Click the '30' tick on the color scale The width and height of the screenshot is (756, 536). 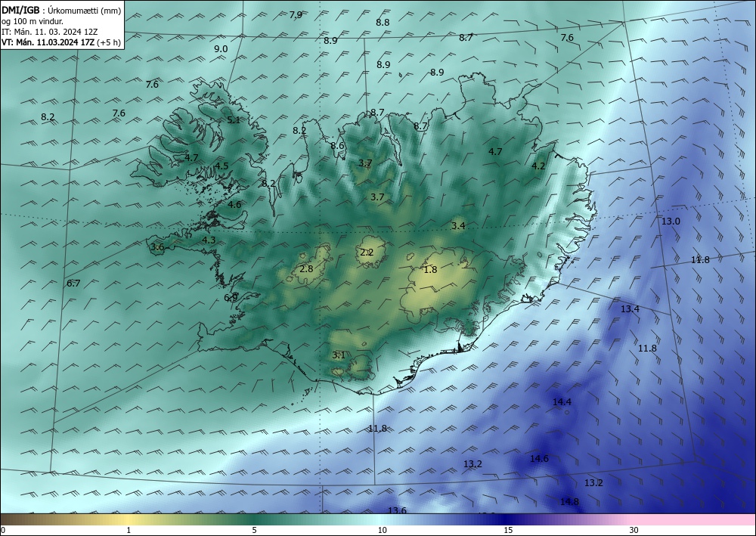pyautogui.click(x=634, y=531)
